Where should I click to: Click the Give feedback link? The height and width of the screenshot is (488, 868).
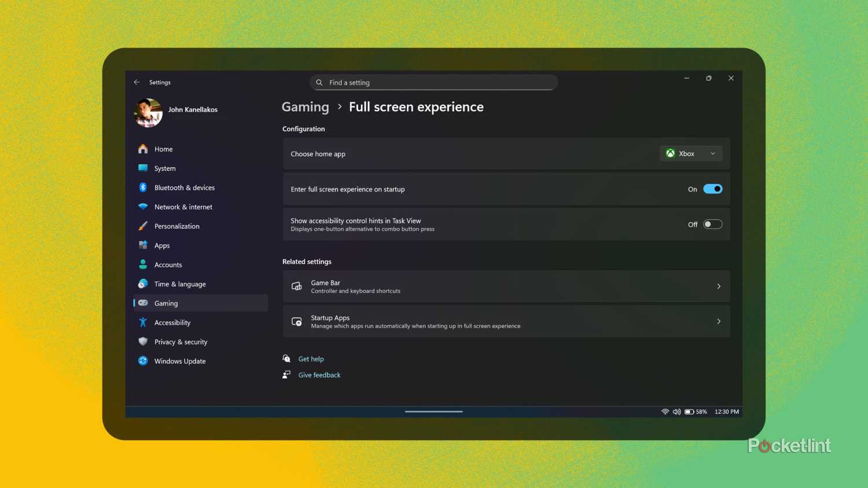coord(319,375)
